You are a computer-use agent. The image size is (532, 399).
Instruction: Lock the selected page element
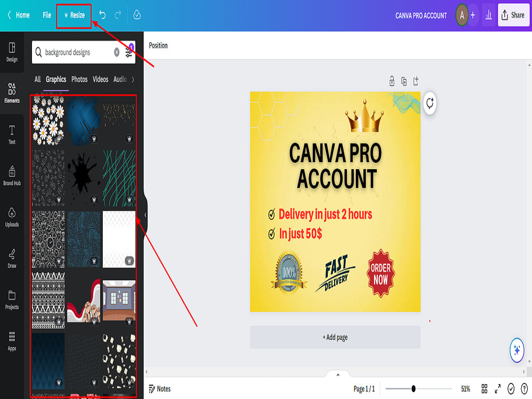pos(392,81)
